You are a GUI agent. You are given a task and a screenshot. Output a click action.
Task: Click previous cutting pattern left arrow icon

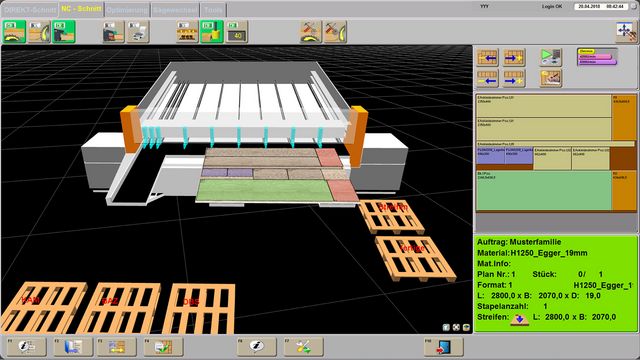pyautogui.click(x=488, y=58)
